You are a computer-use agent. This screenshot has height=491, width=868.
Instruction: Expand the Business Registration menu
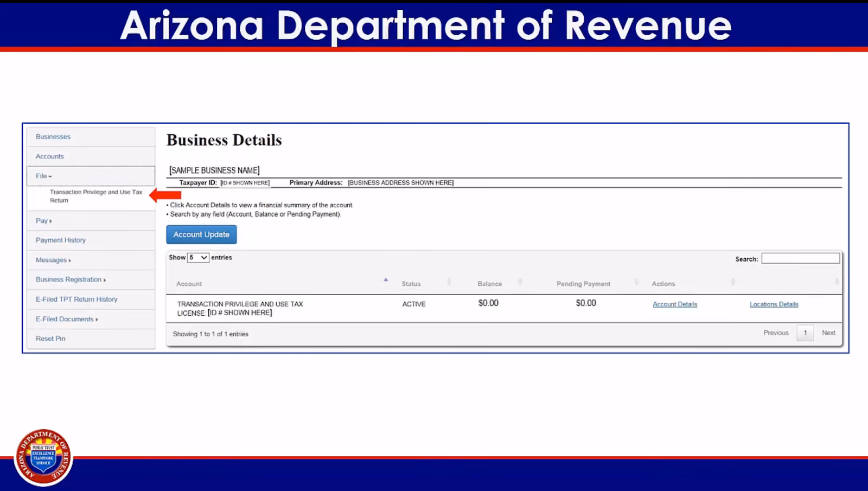71,279
